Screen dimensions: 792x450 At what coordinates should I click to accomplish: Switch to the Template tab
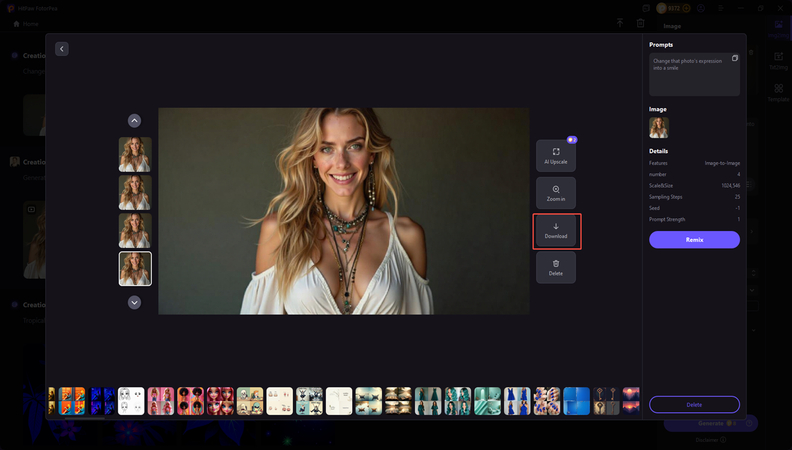(778, 92)
